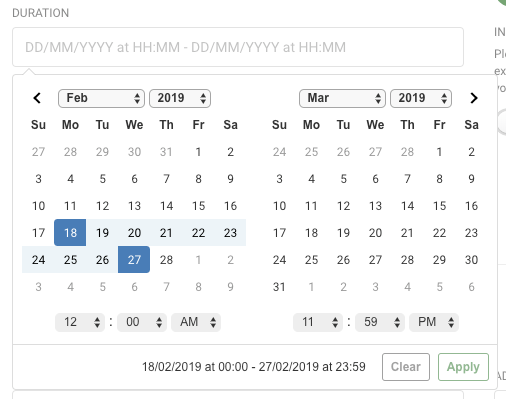Click the Duration date range input field
Screen dimensions: 506x399
238,47
